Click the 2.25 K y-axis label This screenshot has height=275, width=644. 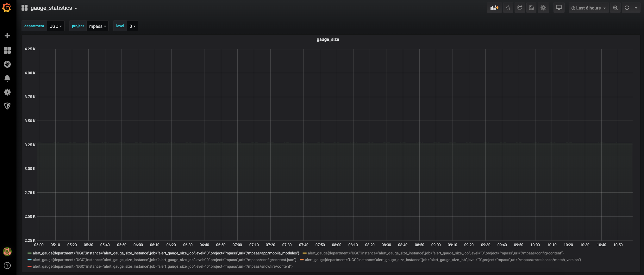click(30, 241)
